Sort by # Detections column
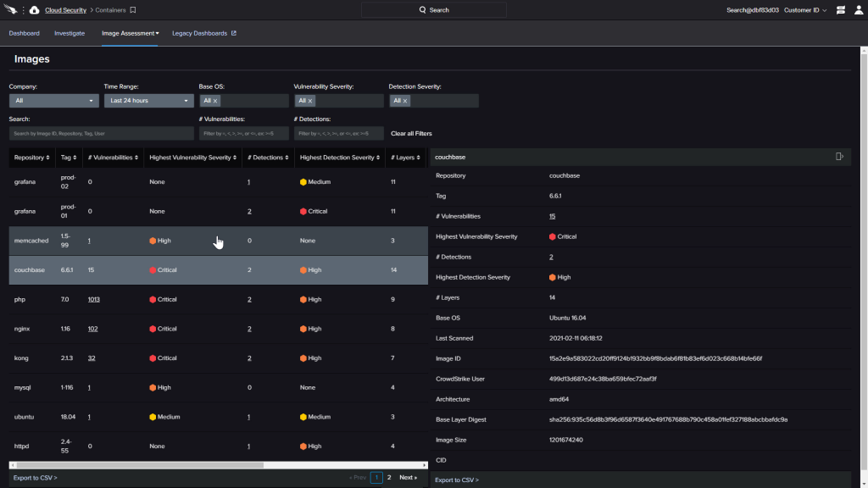 tap(268, 158)
